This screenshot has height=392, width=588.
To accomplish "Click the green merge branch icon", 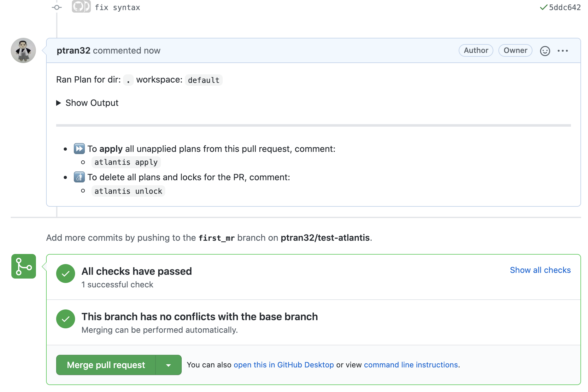I will coord(24,266).
